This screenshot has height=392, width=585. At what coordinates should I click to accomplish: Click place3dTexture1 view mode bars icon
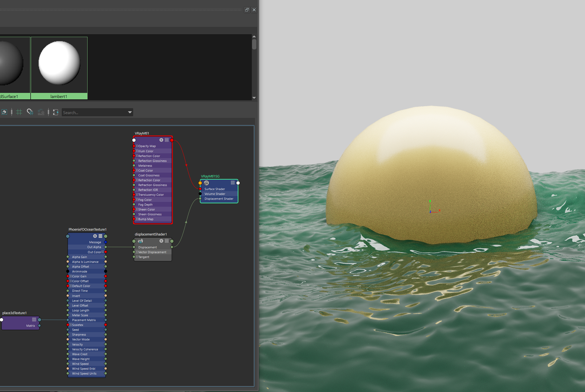(x=34, y=320)
